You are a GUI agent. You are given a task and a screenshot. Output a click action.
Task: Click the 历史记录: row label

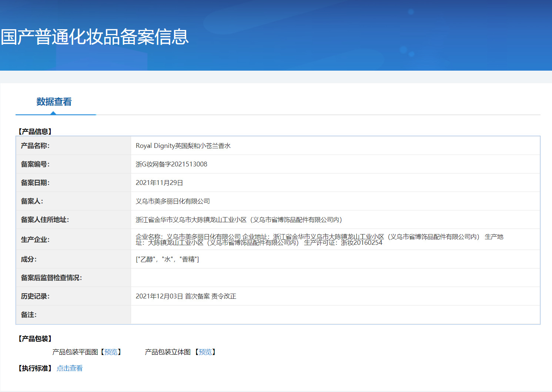click(x=35, y=296)
